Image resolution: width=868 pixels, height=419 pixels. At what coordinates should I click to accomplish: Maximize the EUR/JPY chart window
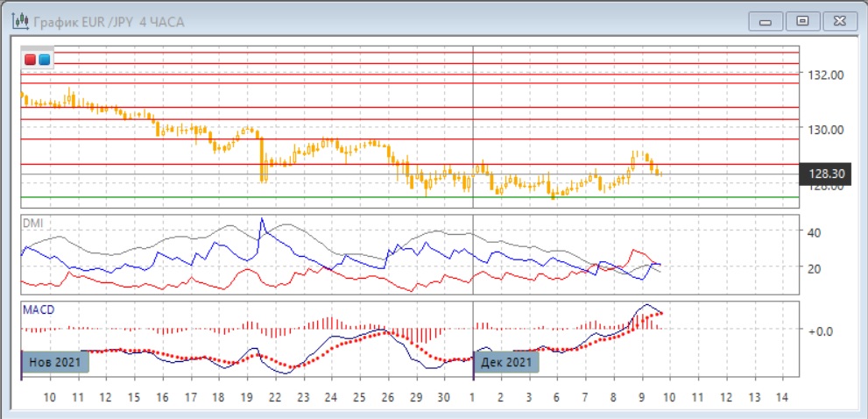click(x=801, y=20)
